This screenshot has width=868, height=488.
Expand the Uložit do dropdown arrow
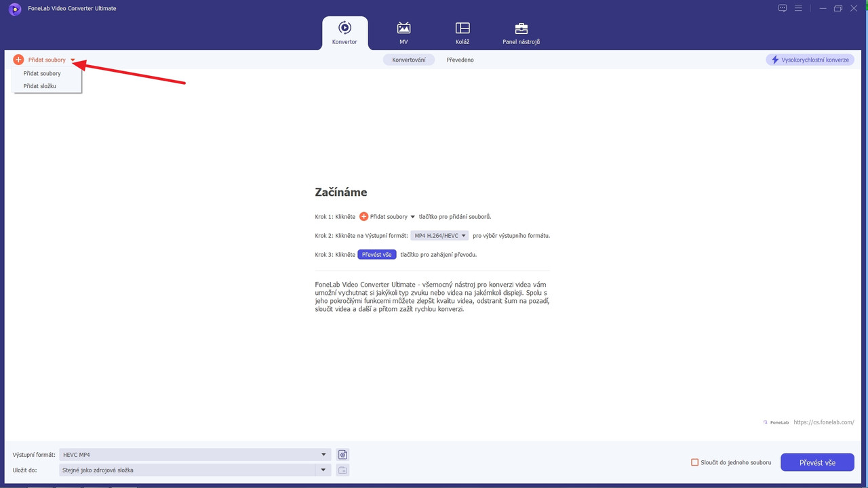323,470
